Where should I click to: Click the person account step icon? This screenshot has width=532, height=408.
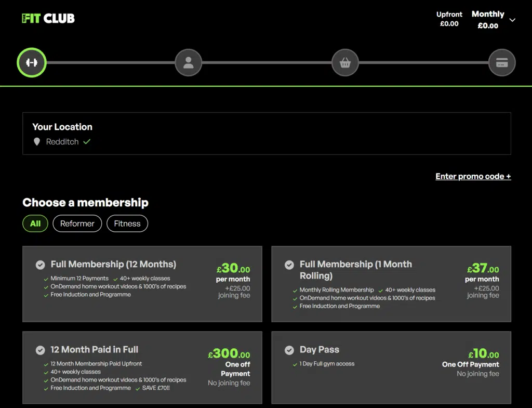click(x=188, y=62)
